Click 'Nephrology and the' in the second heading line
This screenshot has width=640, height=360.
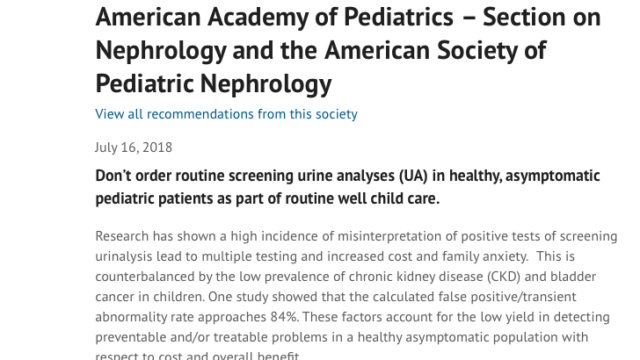point(206,51)
